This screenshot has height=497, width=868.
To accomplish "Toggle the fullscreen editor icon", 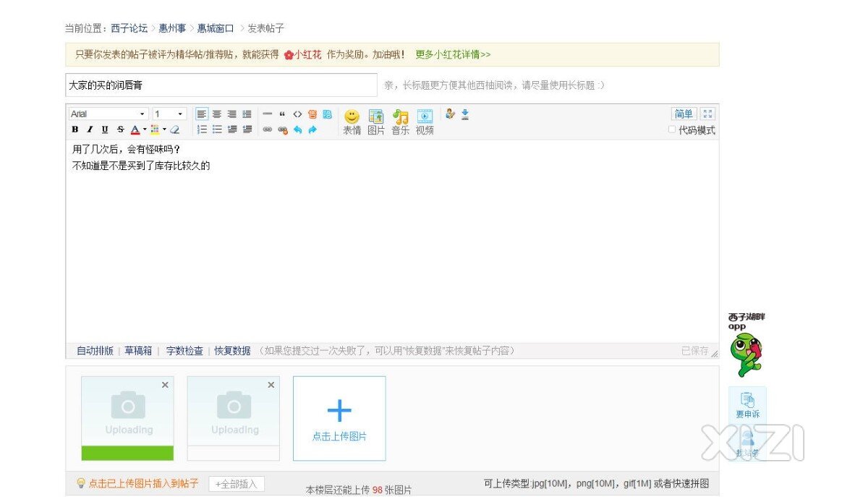I will coord(707,114).
